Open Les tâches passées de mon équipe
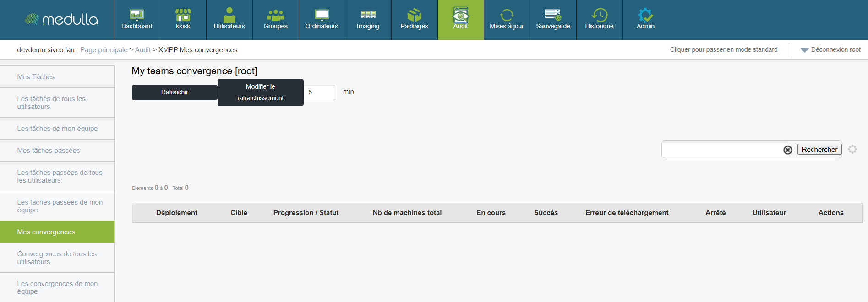The image size is (868, 302). click(57, 206)
